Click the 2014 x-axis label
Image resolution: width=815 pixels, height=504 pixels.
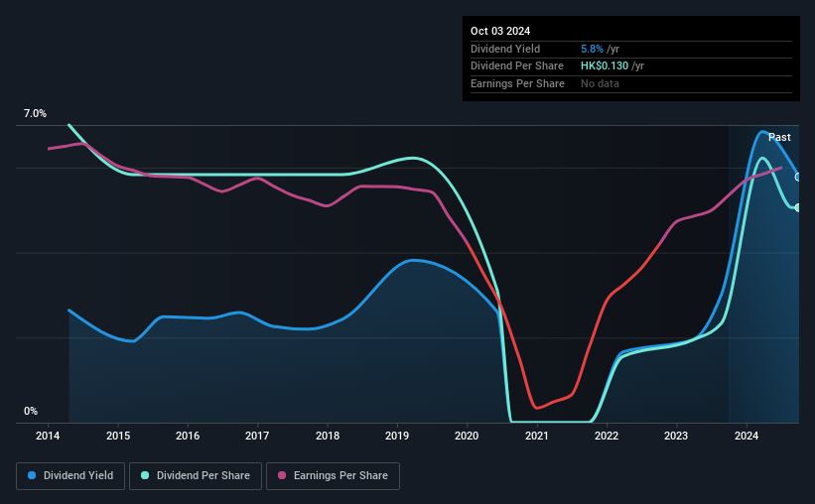[x=48, y=436]
